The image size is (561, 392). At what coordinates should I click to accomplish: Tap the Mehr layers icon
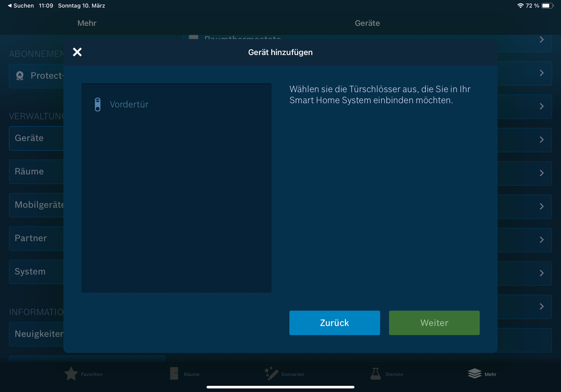(475, 374)
